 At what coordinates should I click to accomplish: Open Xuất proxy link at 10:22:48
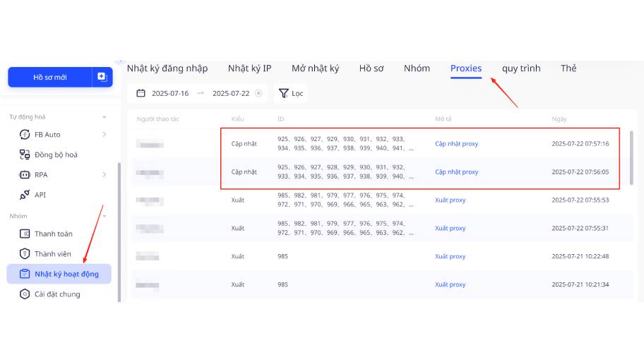click(x=450, y=256)
